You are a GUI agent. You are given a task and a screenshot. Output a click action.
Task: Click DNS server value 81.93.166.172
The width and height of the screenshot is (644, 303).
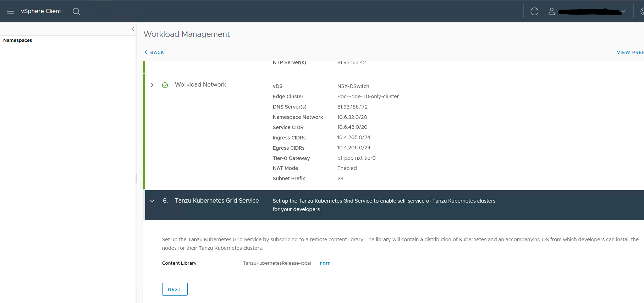click(x=352, y=107)
